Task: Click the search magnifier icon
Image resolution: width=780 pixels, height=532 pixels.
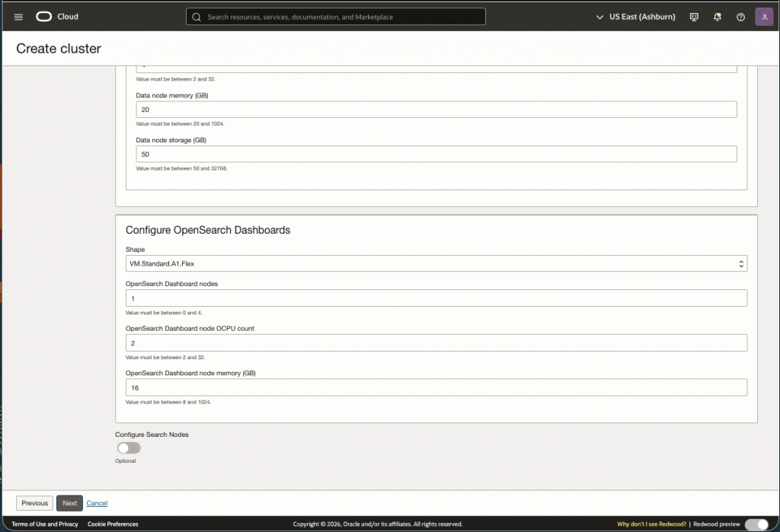Action: [x=197, y=17]
